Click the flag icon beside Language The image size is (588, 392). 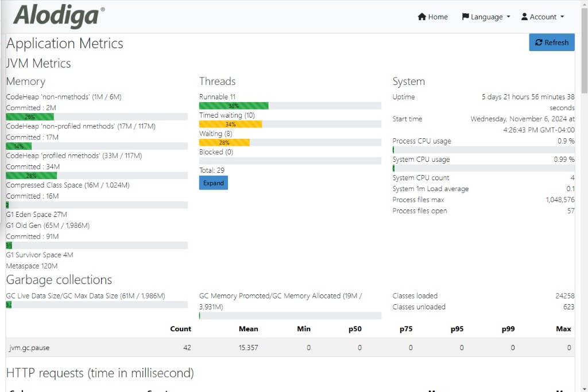(466, 17)
